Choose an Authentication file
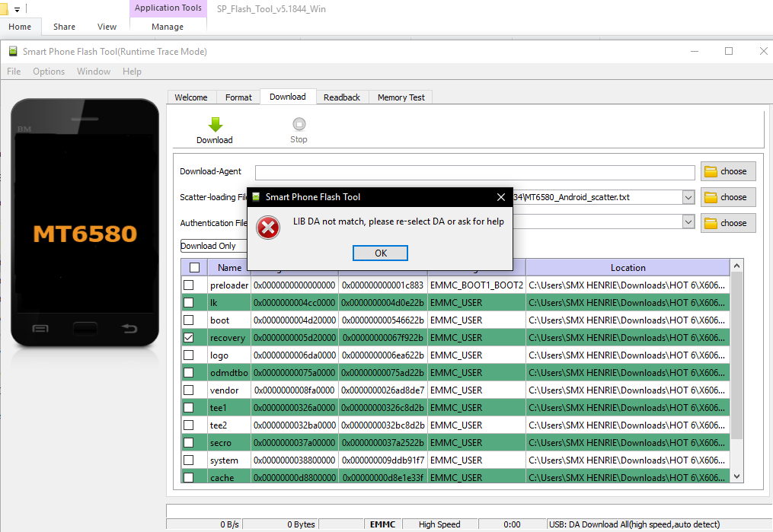773x532 pixels. tap(727, 223)
